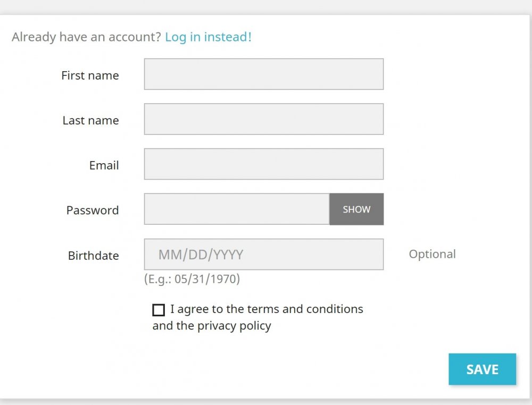Click the 'Email' label text
Image resolution: width=532 pixels, height=405 pixels.
point(104,165)
